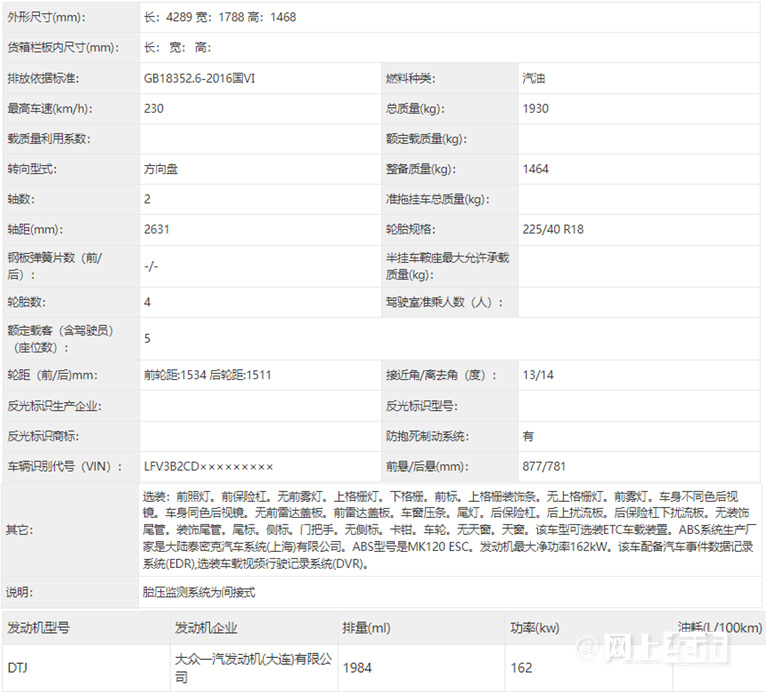
Task: Select the curb weight value 1464
Action: pos(535,169)
